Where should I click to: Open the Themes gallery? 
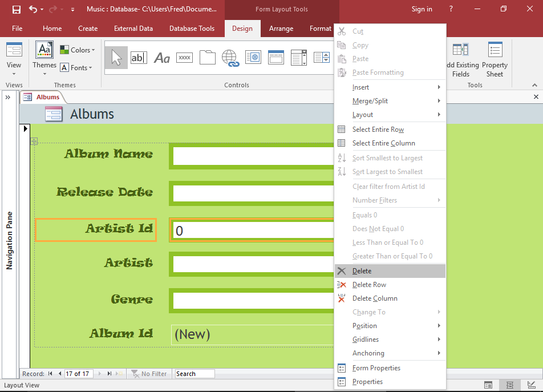pos(44,58)
